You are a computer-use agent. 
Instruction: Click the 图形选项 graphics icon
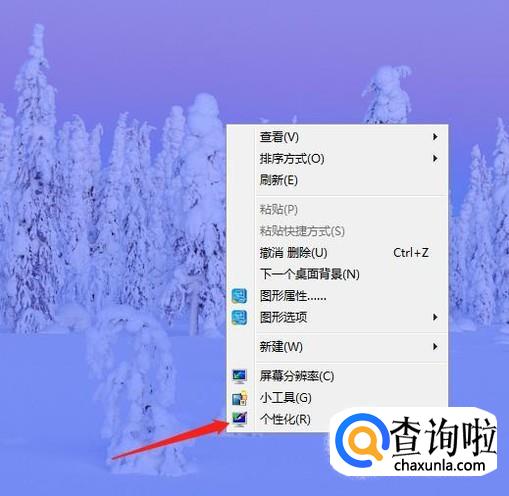point(239,317)
